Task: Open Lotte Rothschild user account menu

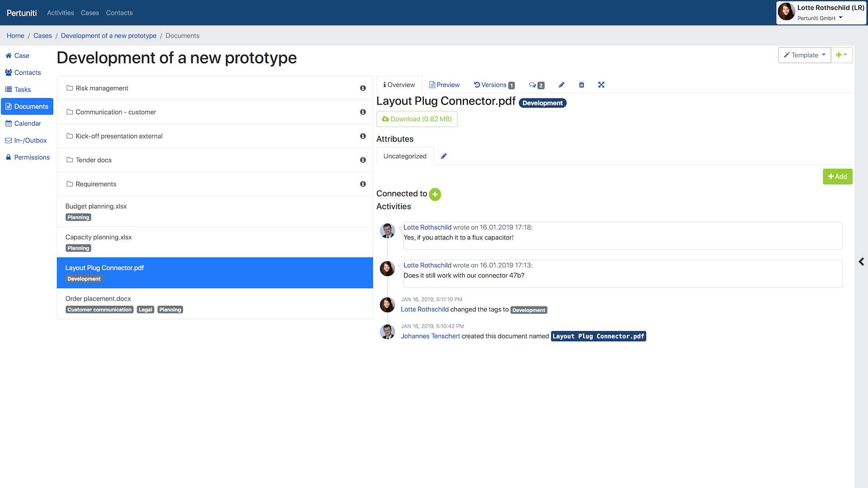Action: click(821, 13)
